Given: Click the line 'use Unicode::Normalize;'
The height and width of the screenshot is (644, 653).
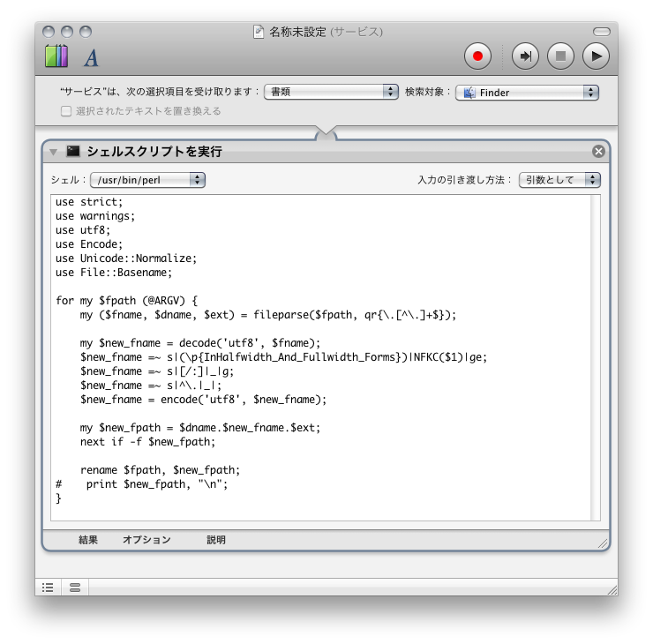Looking at the screenshot, I should [x=126, y=258].
